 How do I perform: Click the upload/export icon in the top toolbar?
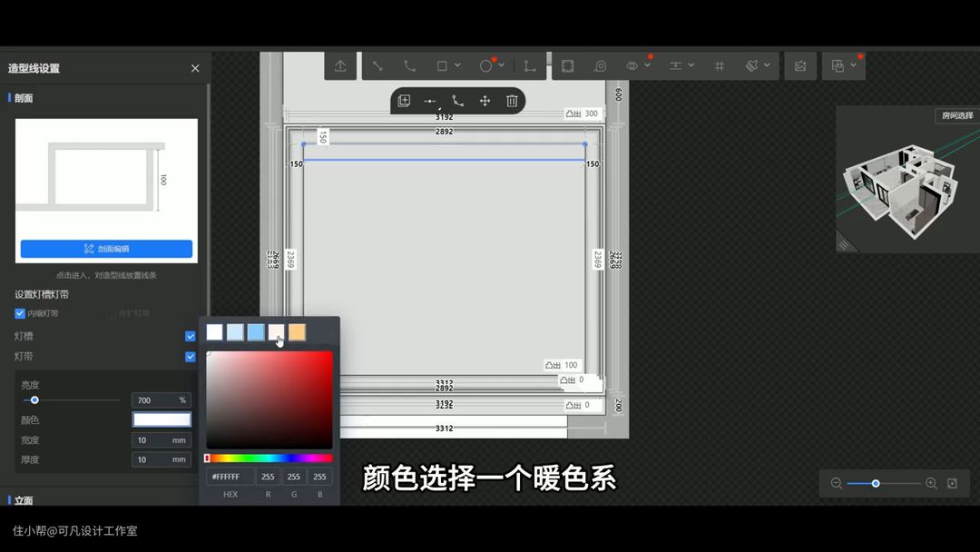click(x=340, y=65)
